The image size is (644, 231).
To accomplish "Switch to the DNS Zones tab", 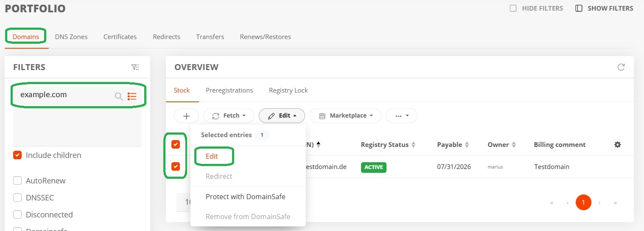I will [71, 37].
